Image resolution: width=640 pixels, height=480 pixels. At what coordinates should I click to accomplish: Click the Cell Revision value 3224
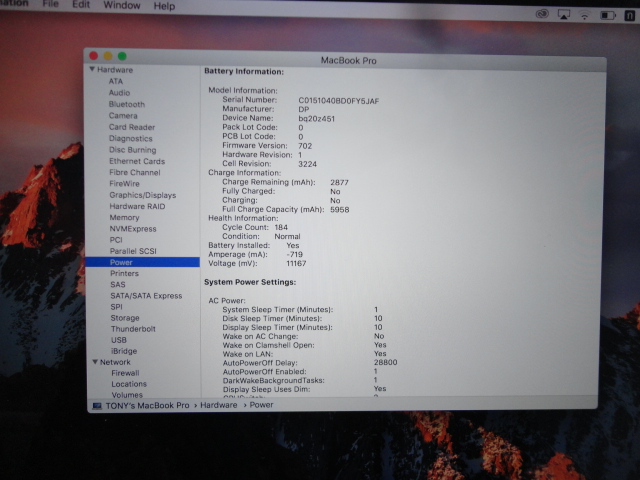pyautogui.click(x=307, y=164)
